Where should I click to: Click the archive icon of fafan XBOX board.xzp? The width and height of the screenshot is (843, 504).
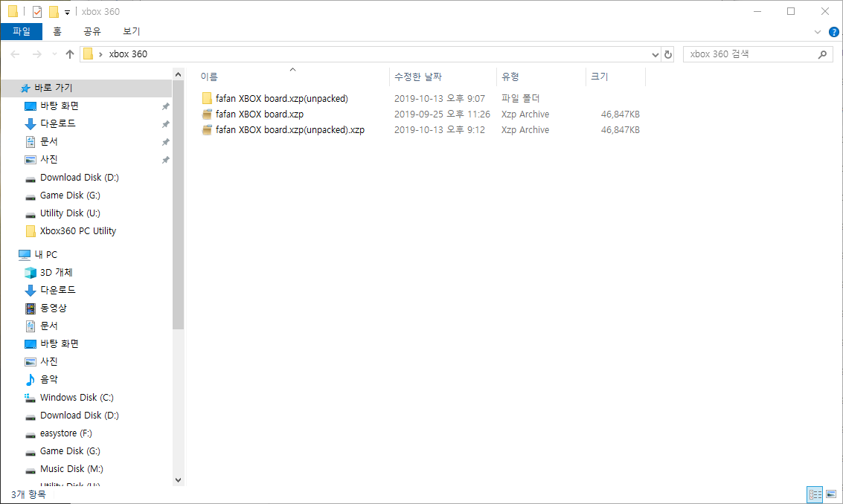click(207, 114)
